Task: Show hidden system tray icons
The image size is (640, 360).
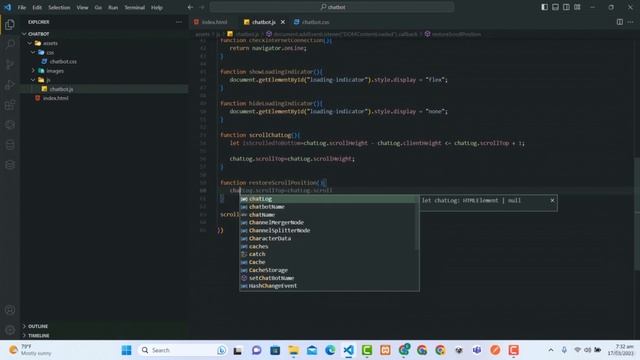Action: [x=551, y=350]
